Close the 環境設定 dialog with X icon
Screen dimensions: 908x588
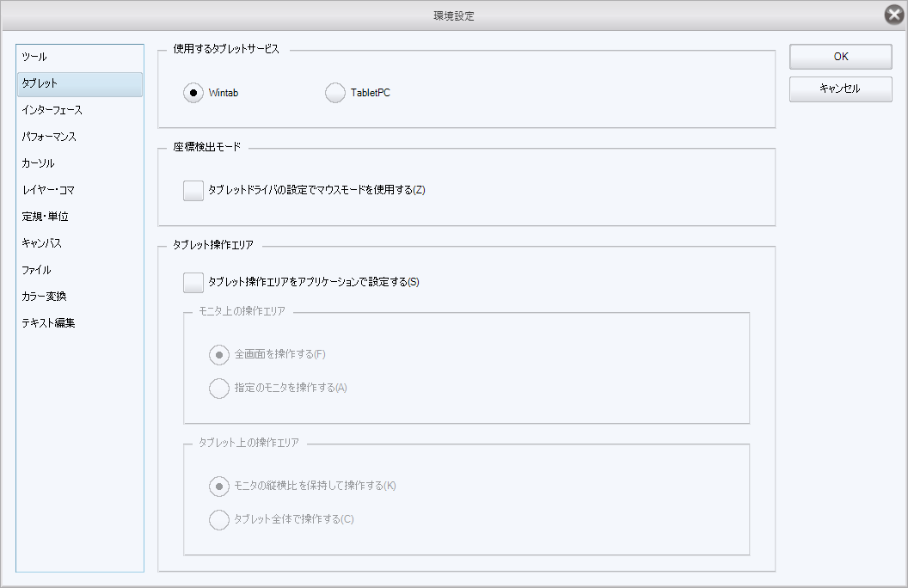pyautogui.click(x=893, y=15)
